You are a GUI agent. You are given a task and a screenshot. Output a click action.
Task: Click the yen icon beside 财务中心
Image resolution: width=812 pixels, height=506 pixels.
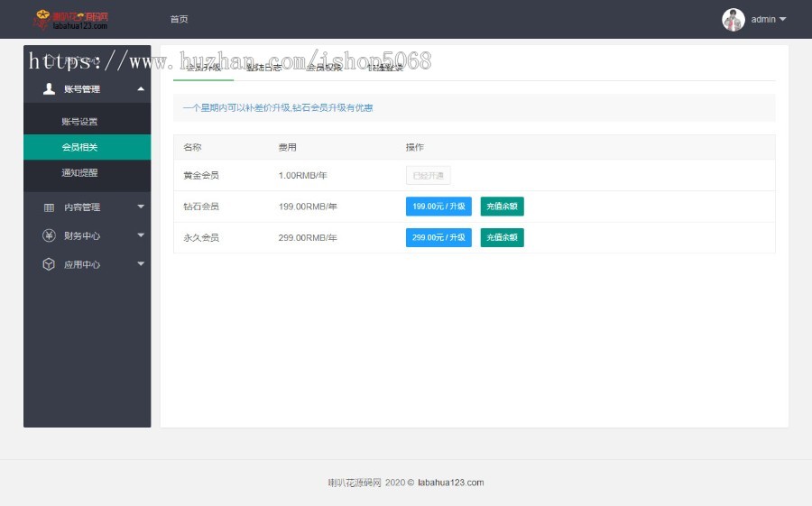pos(49,236)
